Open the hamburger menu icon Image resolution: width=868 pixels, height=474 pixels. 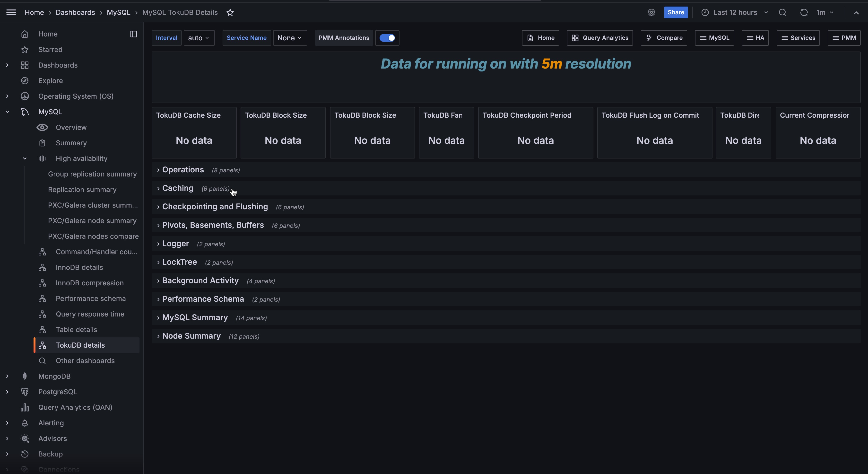pos(11,12)
